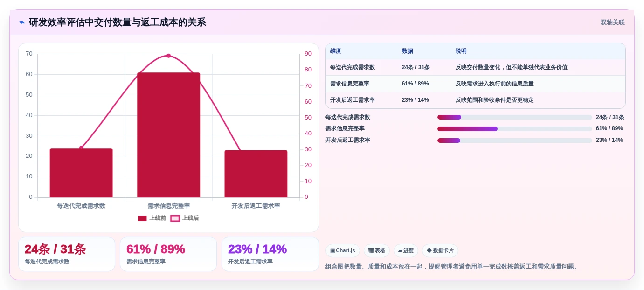Toggle the 上线后 legend entry
This screenshot has height=290, width=644.
(x=185, y=218)
